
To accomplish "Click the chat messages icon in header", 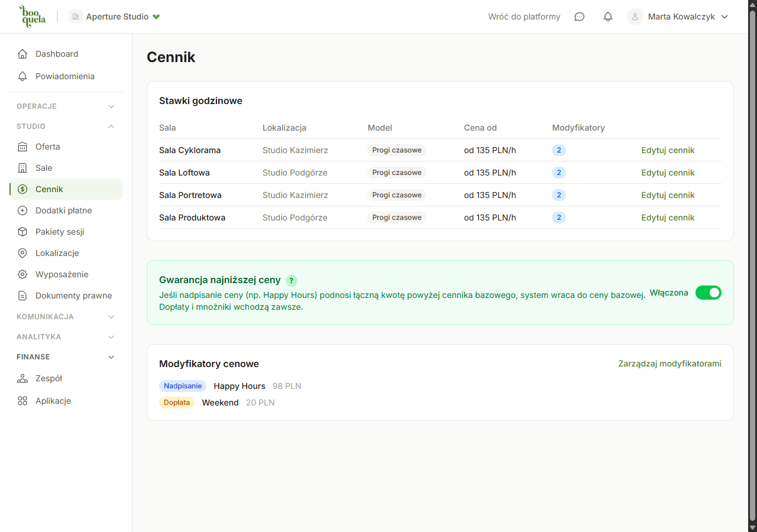I will click(580, 17).
